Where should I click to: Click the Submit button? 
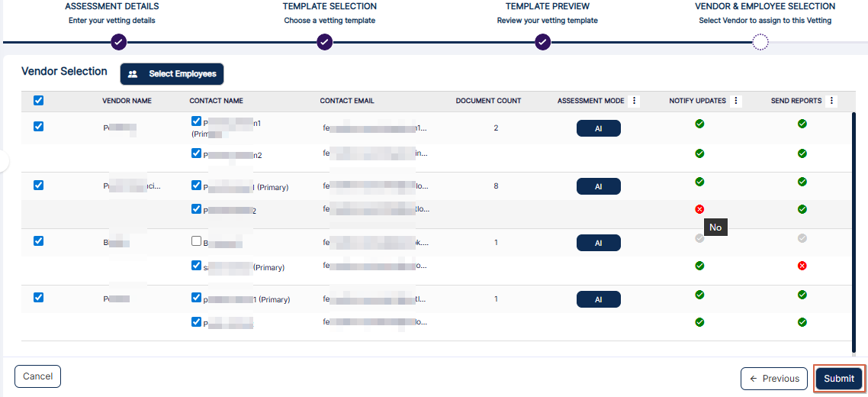[839, 379]
